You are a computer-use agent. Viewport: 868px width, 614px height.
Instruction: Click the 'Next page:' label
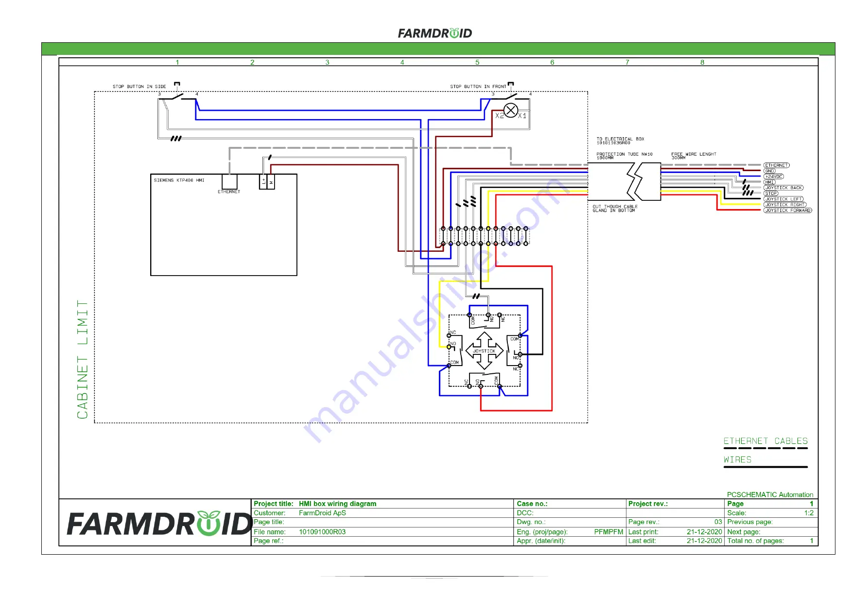(x=744, y=532)
